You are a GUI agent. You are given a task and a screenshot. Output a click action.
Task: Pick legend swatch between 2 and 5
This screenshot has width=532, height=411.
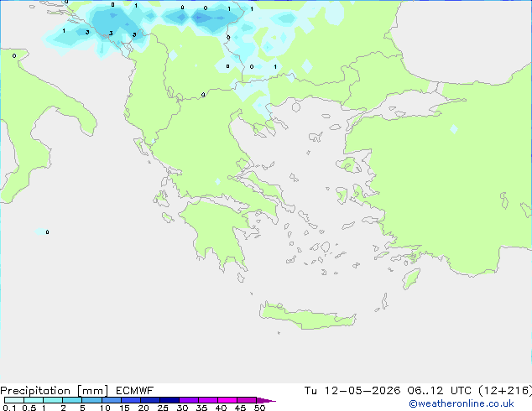(72, 400)
